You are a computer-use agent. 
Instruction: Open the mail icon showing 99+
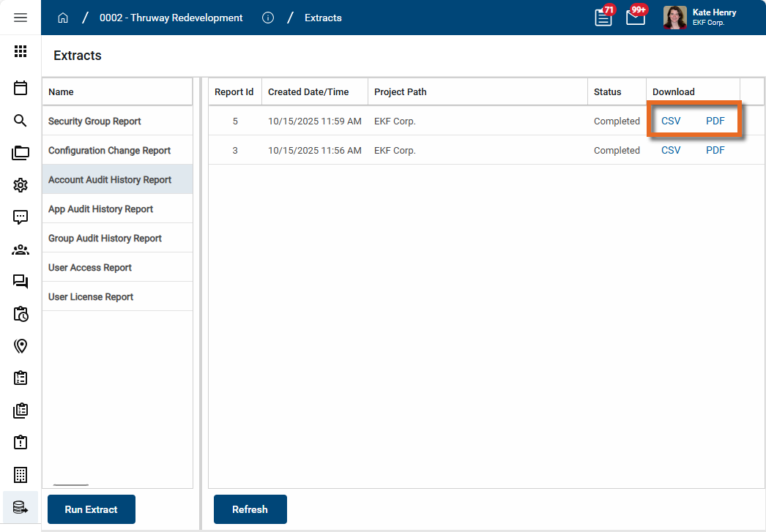[x=635, y=18]
